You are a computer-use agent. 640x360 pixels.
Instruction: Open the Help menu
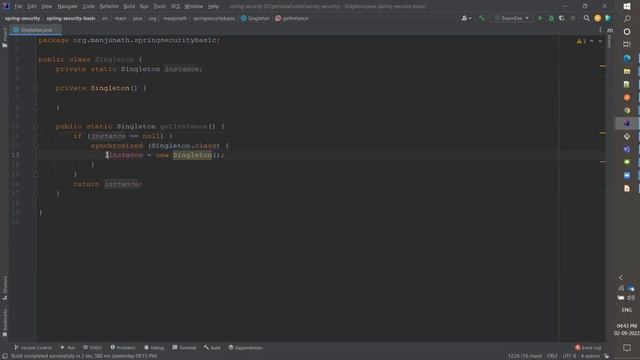point(213,7)
